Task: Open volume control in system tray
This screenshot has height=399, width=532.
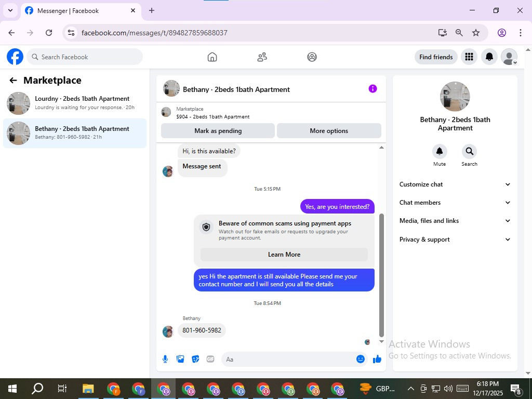Action: [x=448, y=389]
